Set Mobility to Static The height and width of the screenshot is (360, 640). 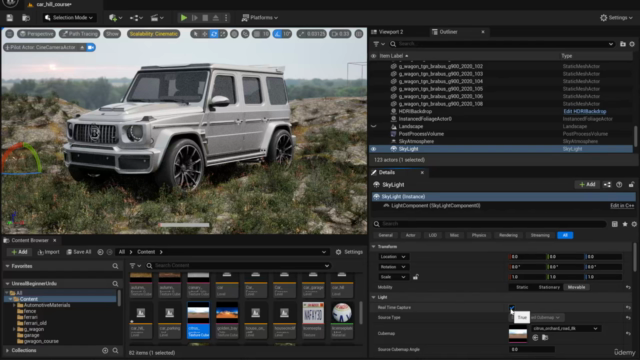[522, 287]
